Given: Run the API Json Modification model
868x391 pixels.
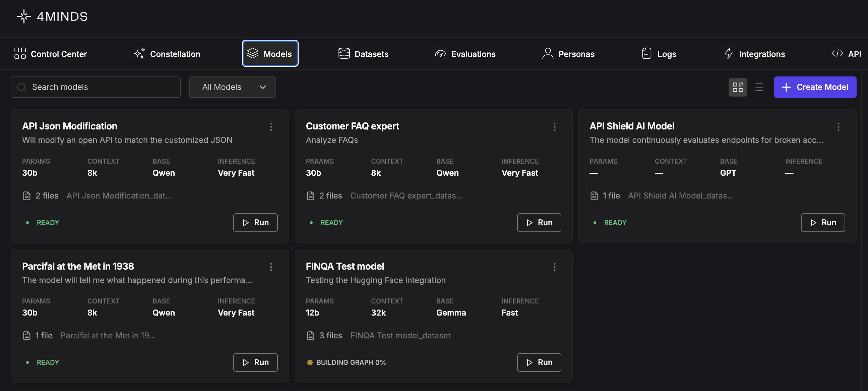Looking at the screenshot, I should 255,222.
